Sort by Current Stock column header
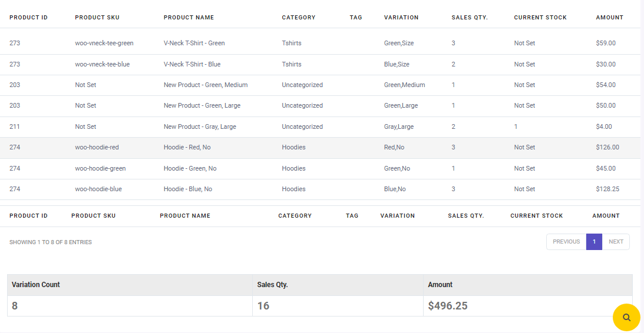 (540, 18)
